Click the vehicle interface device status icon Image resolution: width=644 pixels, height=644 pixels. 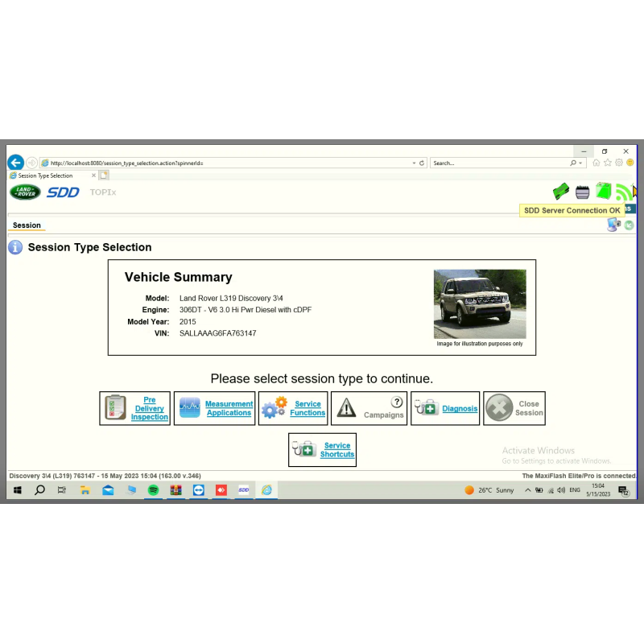[582, 192]
